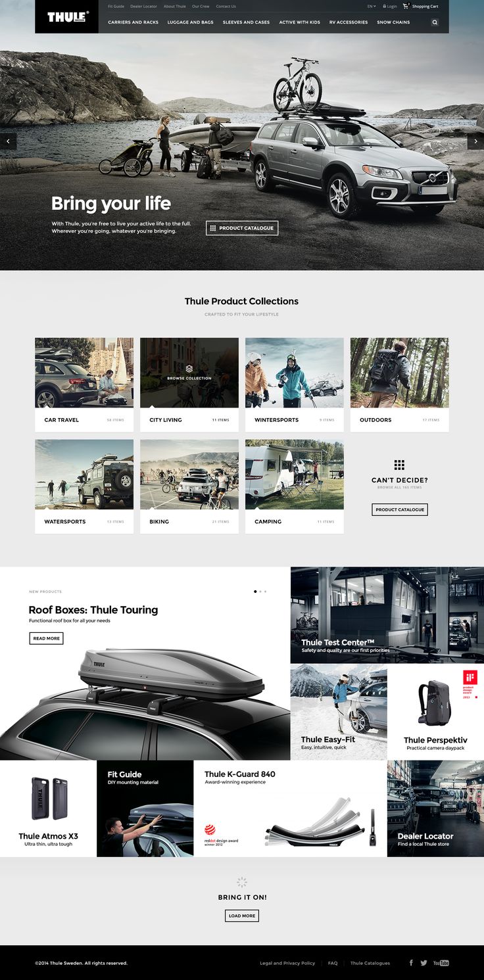Open the Watersports collection card
484x980 pixels.
point(84,486)
